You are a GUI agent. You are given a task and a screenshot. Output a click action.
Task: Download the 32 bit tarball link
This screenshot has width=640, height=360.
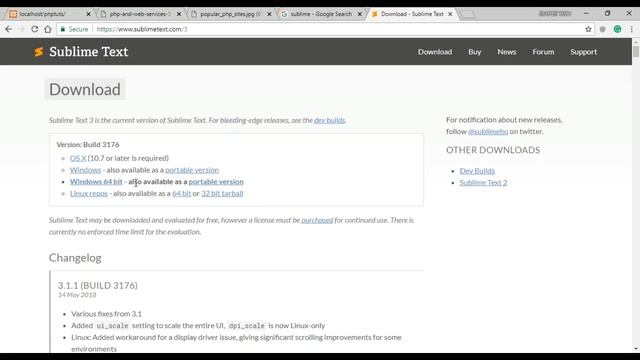pyautogui.click(x=222, y=193)
